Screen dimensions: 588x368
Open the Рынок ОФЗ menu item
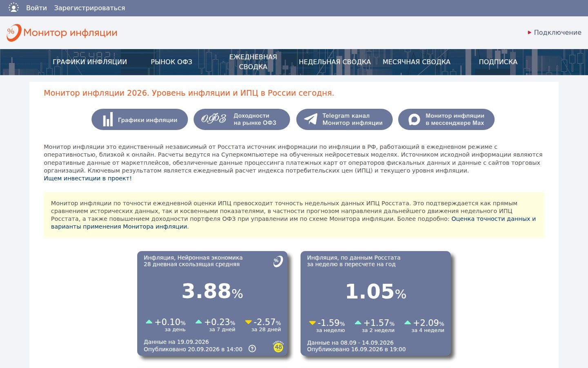point(171,62)
